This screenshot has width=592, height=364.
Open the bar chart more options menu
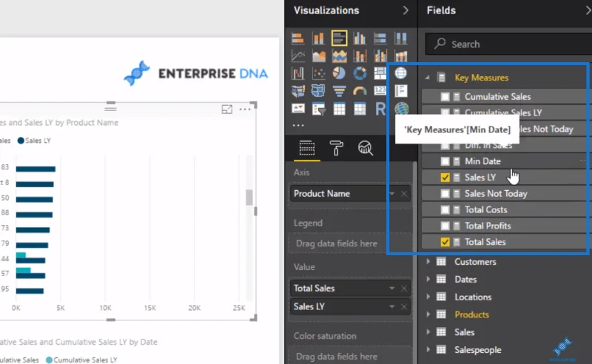coord(245,109)
